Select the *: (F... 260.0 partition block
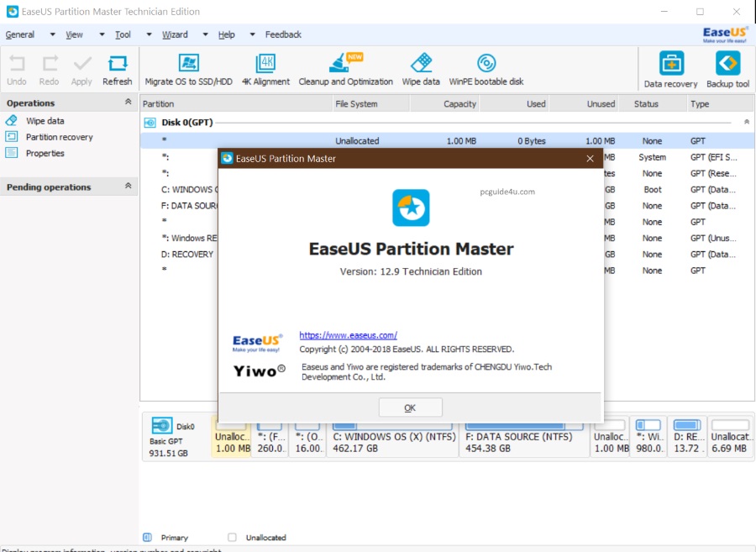The image size is (756, 552). tap(270, 437)
